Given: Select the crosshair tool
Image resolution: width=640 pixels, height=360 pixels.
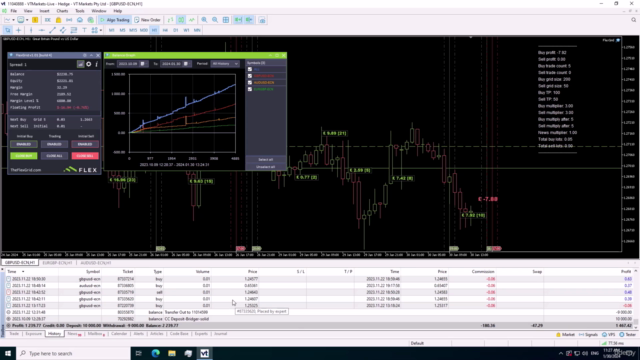Looking at the screenshot, I should 18,30.
